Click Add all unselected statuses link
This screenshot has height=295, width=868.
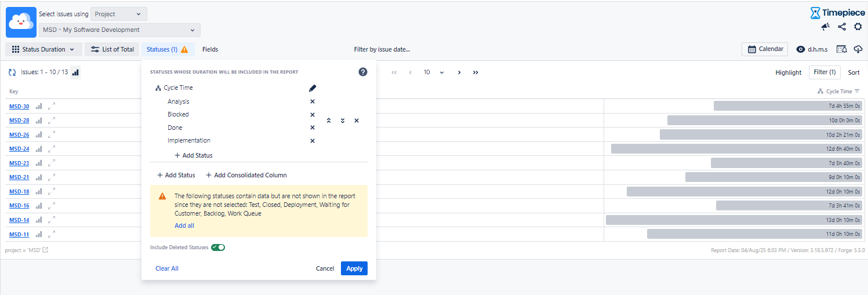(x=184, y=225)
